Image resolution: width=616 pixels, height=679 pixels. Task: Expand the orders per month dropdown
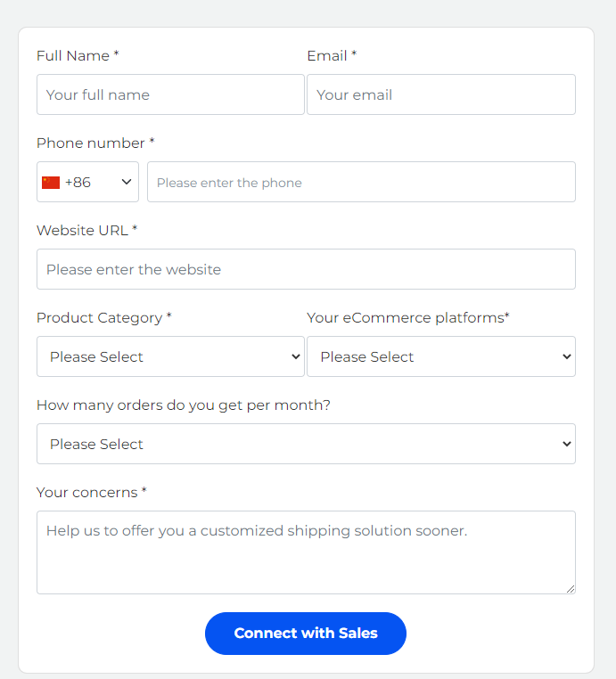pos(306,444)
